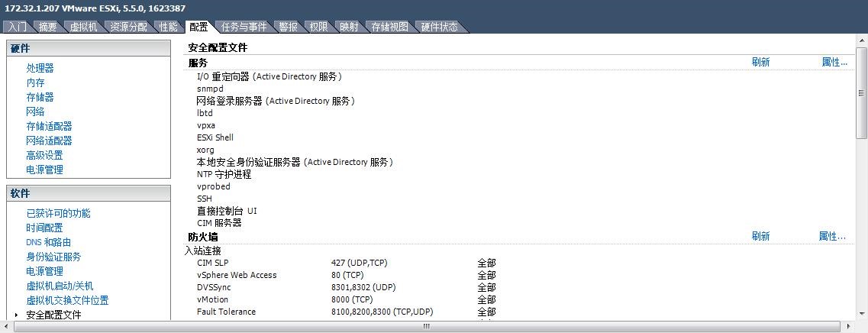This screenshot has height=333, width=868.
Task: Select the 本地安全身份验证服务器 service entry
Action: pyautogui.click(x=295, y=162)
